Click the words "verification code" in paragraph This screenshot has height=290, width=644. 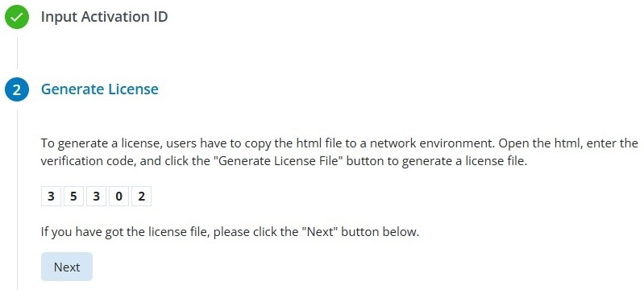tap(89, 161)
